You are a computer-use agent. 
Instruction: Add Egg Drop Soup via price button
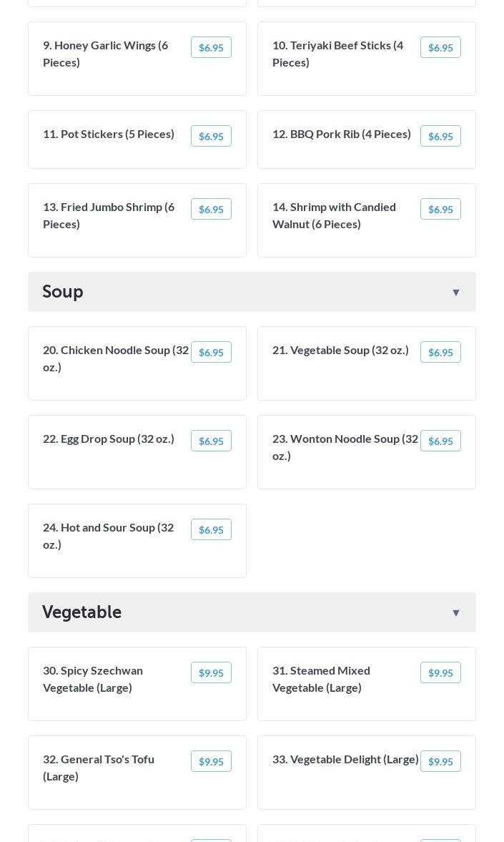tap(211, 441)
